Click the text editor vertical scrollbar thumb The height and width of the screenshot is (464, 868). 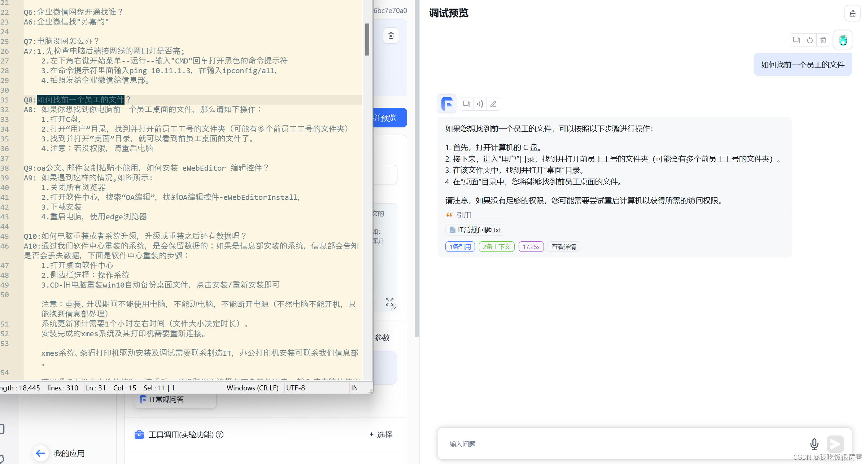coord(367,39)
